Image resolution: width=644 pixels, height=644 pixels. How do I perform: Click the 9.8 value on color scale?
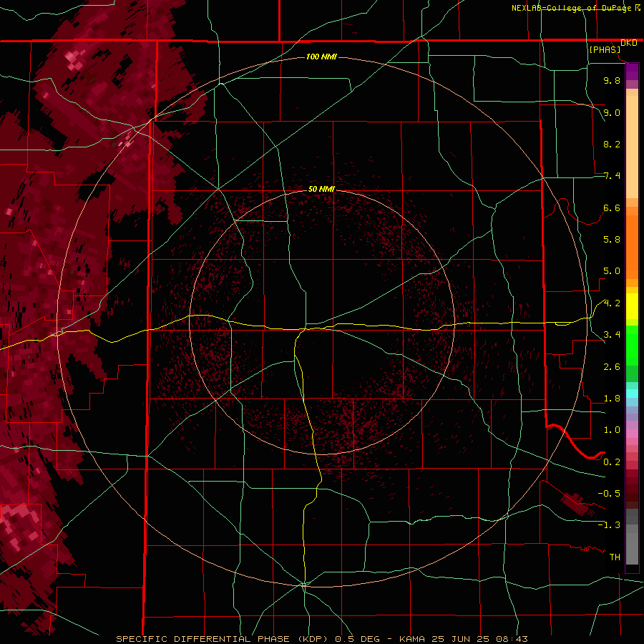click(x=612, y=81)
